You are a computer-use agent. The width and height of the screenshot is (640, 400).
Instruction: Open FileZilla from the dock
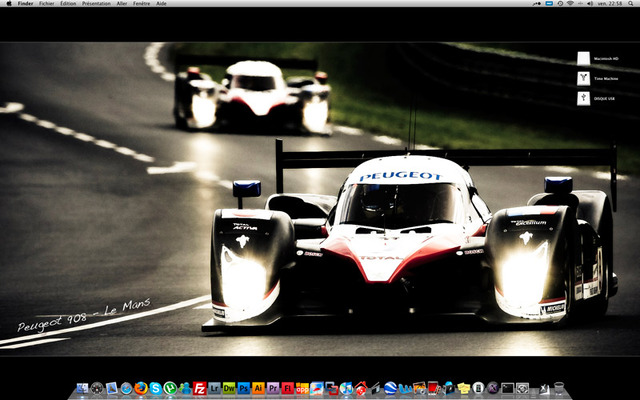[x=200, y=388]
